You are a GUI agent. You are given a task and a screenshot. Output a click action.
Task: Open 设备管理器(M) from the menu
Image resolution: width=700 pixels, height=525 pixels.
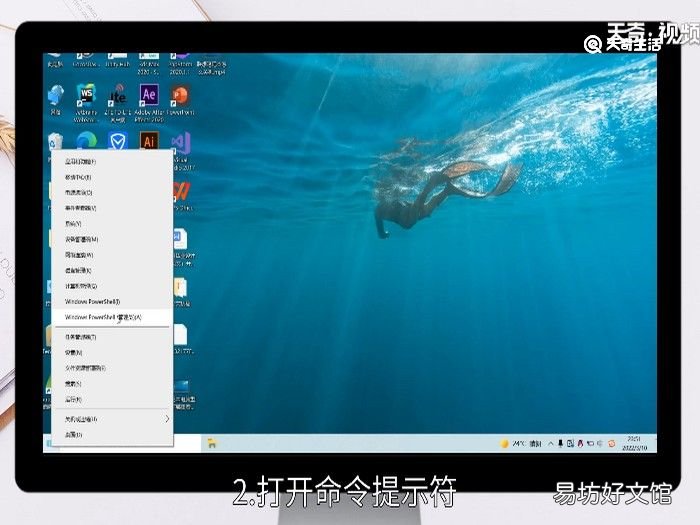pyautogui.click(x=112, y=239)
